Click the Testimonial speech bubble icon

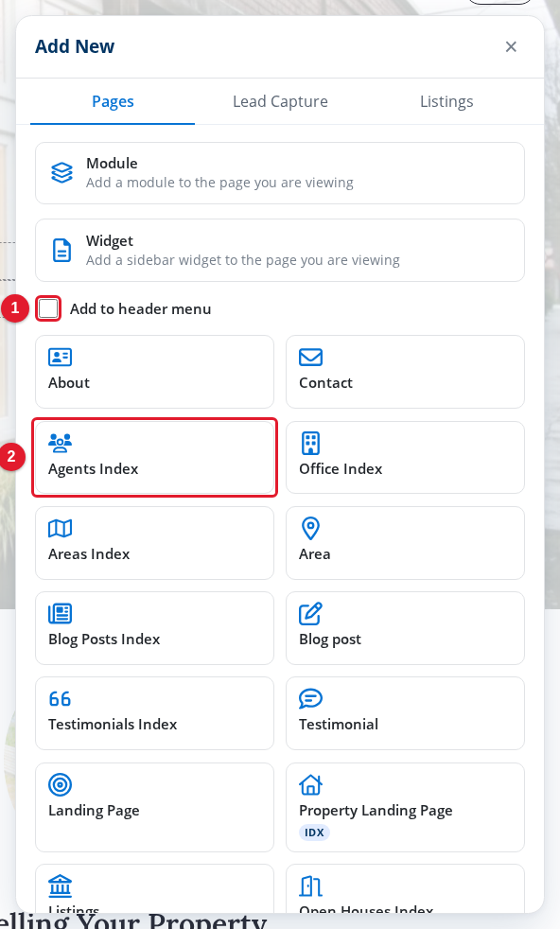310,698
